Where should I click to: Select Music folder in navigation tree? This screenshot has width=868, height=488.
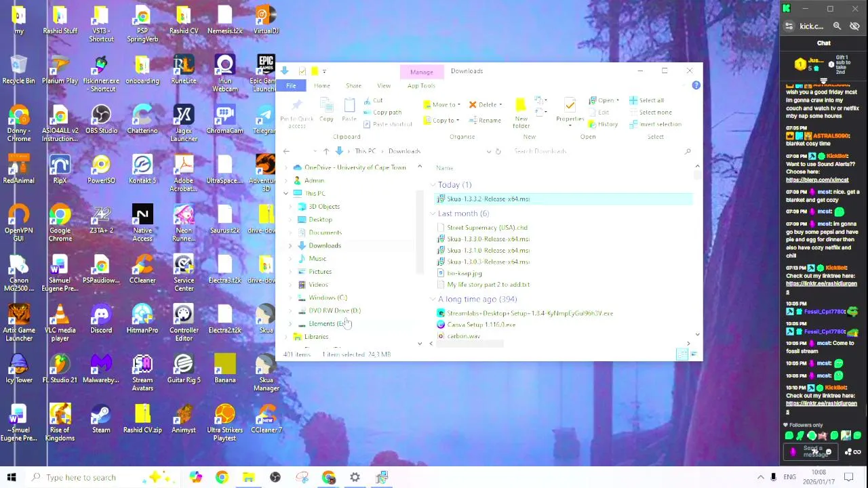(317, 258)
